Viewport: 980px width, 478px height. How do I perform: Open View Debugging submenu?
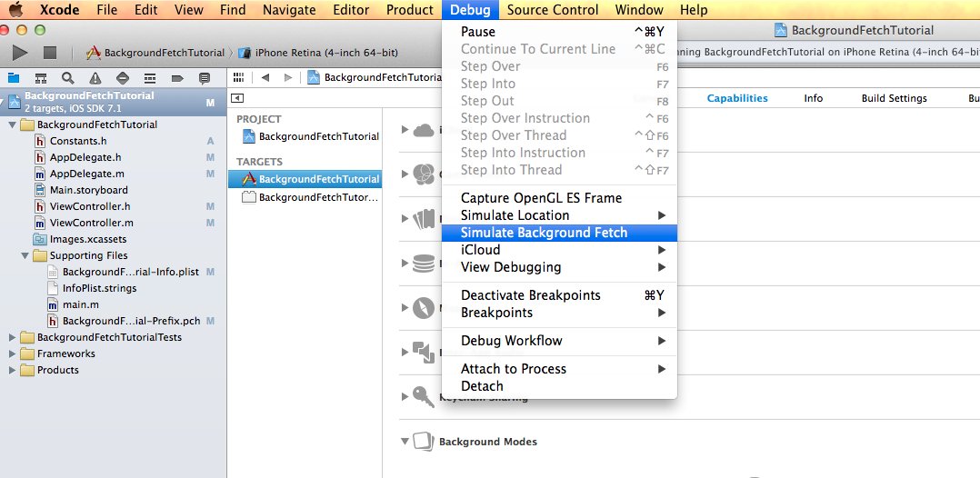[559, 267]
